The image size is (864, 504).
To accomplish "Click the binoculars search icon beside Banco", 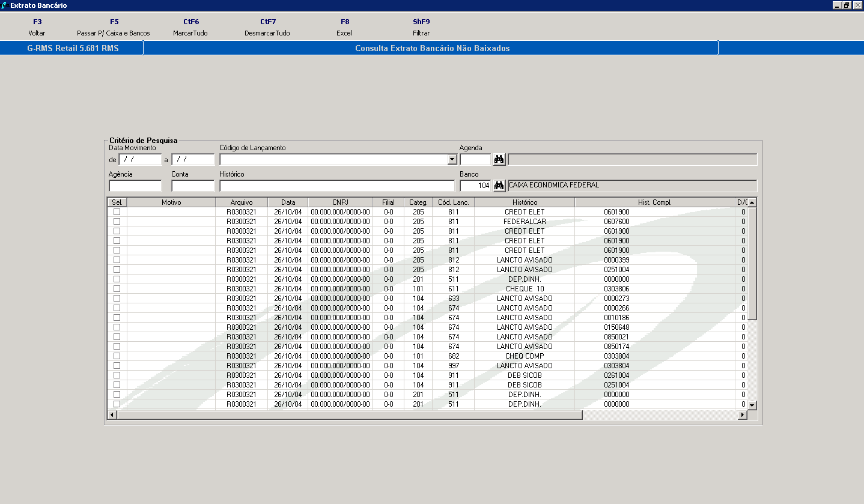I will (499, 186).
